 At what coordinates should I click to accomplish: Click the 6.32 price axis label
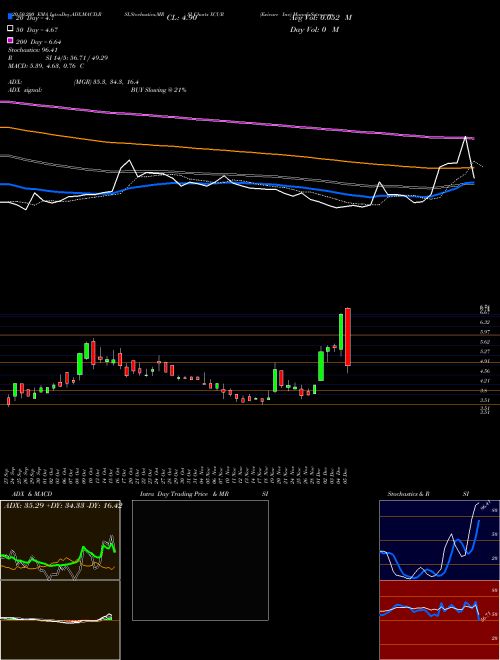click(x=485, y=322)
